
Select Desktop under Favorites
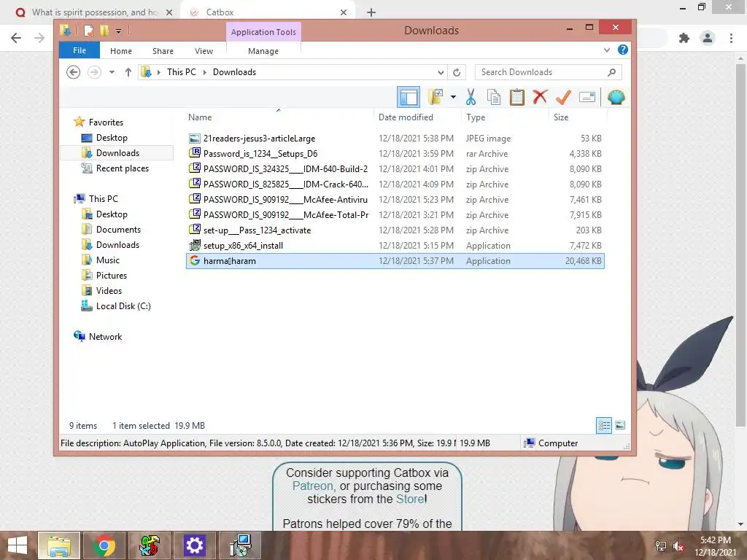point(112,138)
